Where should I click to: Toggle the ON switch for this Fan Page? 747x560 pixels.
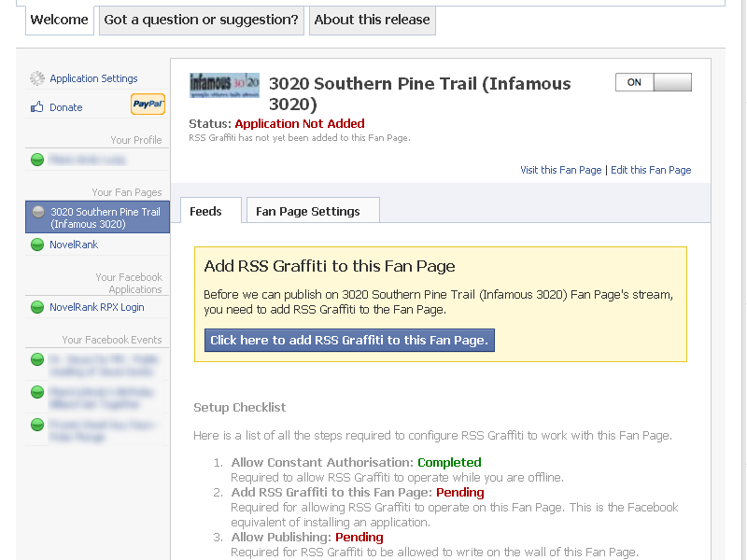[x=653, y=82]
